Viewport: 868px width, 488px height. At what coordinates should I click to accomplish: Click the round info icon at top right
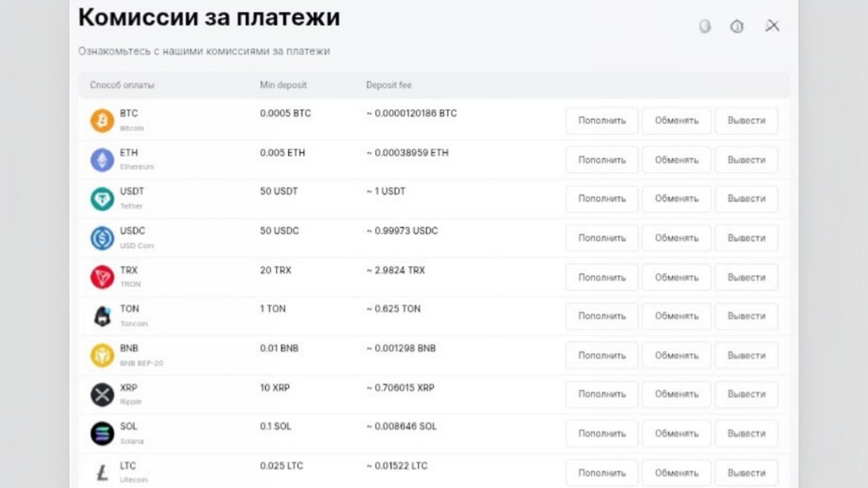pyautogui.click(x=737, y=26)
